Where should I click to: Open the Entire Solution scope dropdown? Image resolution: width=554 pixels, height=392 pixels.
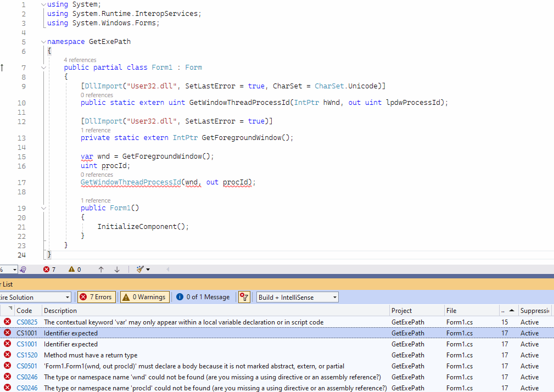click(35, 297)
